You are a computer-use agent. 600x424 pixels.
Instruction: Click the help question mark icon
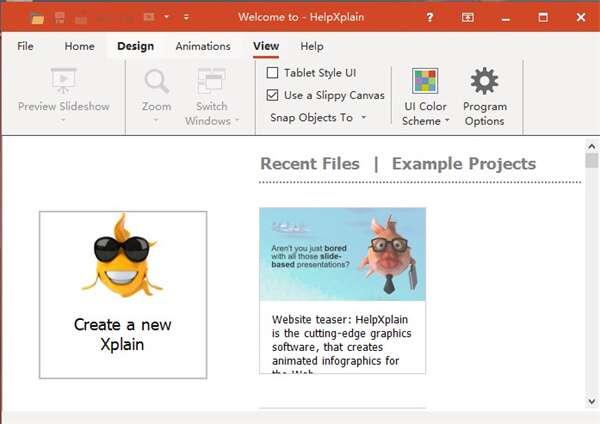[430, 17]
